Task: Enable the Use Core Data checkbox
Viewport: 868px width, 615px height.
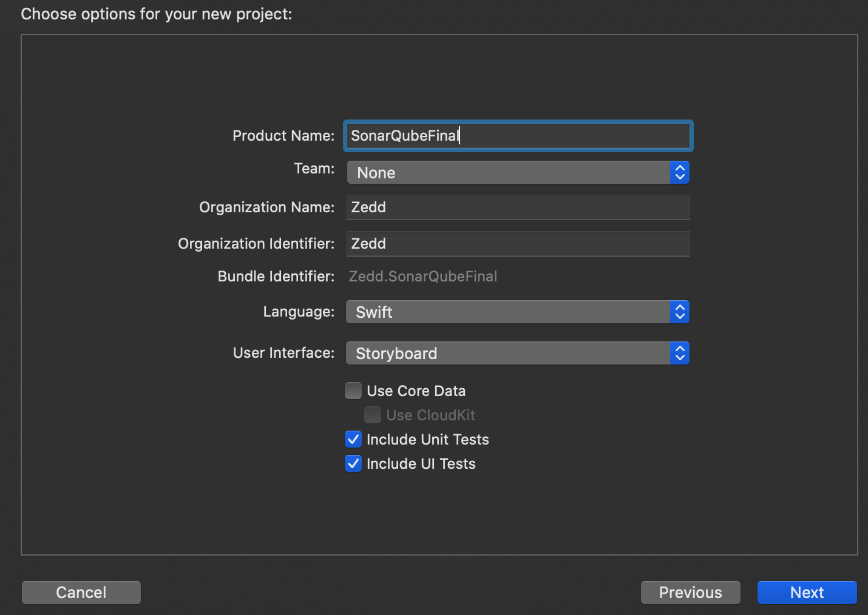Action: pos(353,391)
